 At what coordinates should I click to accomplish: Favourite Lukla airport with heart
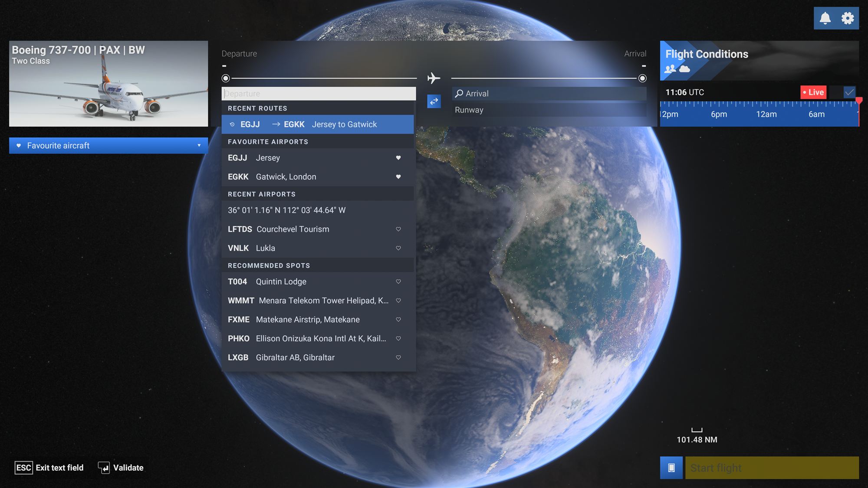tap(398, 248)
